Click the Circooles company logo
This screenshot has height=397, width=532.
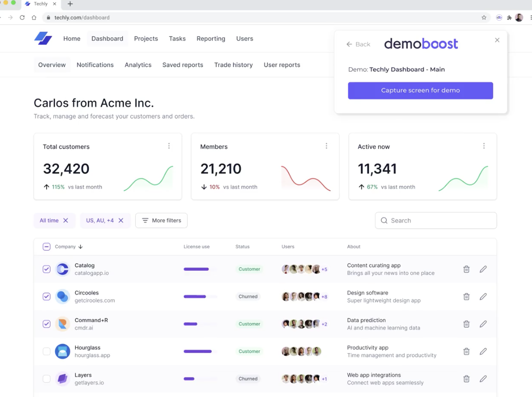tap(62, 296)
